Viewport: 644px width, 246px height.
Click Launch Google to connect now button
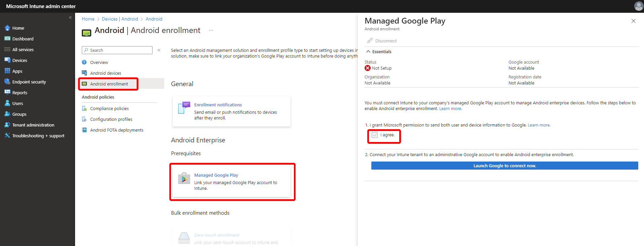[504, 166]
